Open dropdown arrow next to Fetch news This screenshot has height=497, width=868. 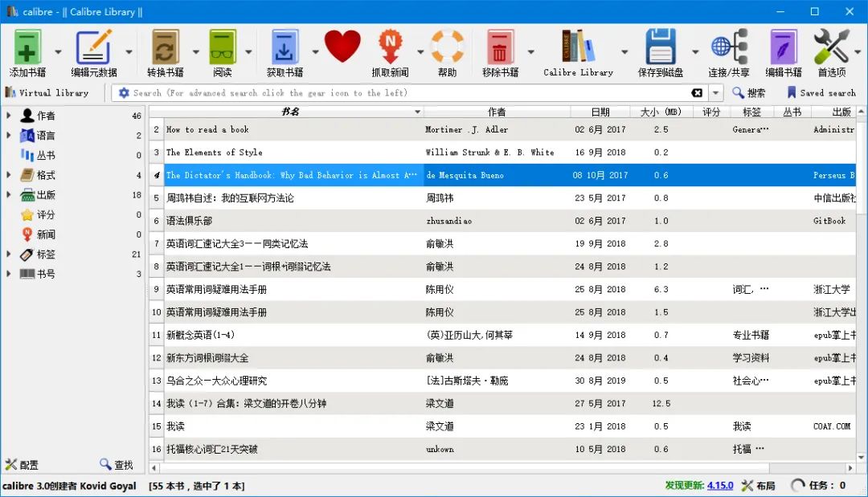tap(420, 52)
